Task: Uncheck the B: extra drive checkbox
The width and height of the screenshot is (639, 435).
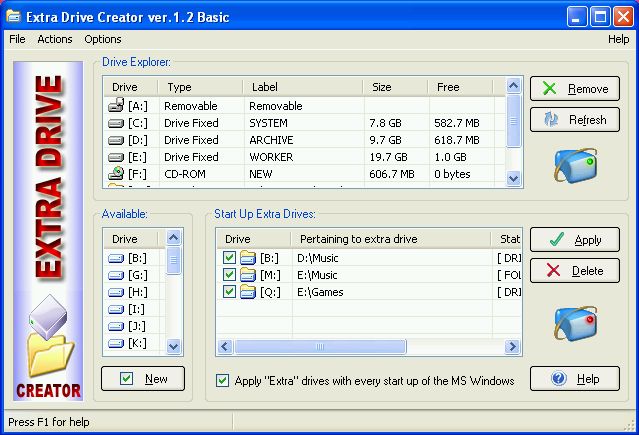Action: tap(230, 258)
